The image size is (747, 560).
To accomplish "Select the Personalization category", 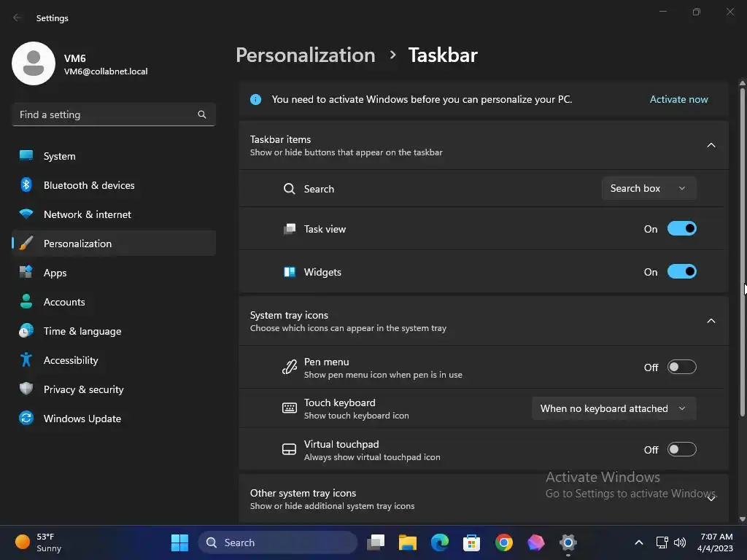I will pos(113,244).
